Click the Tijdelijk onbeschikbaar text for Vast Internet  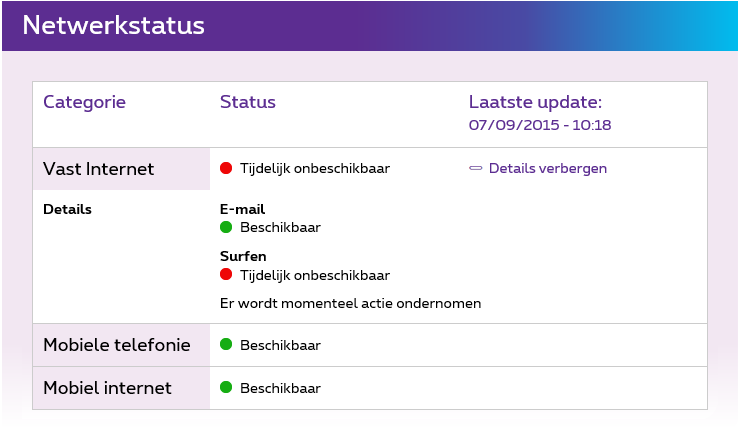pyautogui.click(x=315, y=169)
